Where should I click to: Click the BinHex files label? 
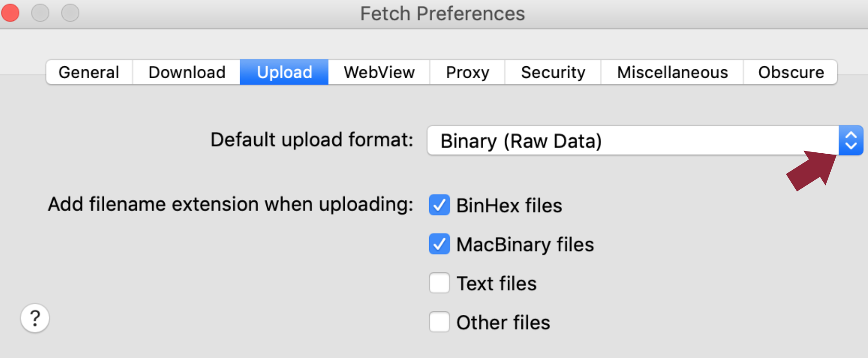point(509,206)
